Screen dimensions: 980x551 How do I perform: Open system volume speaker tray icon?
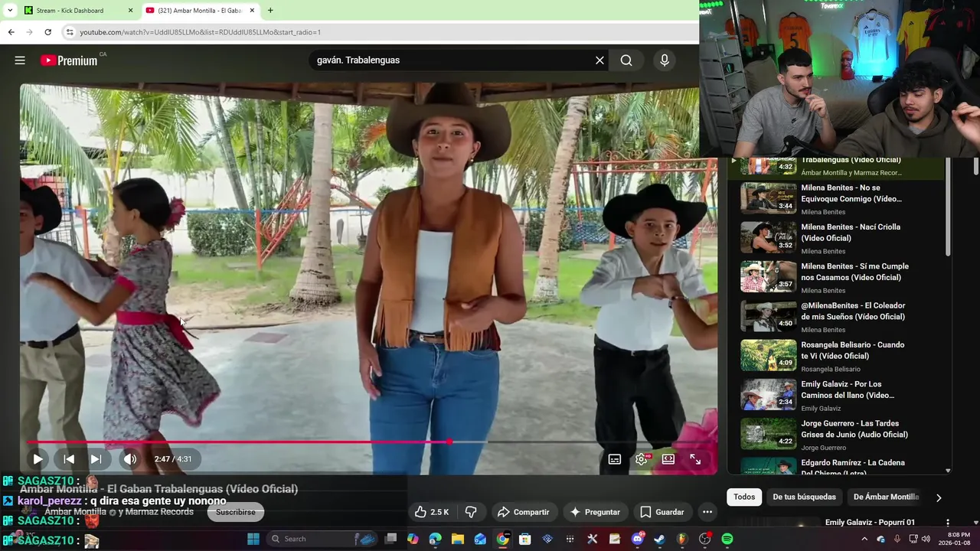926,539
